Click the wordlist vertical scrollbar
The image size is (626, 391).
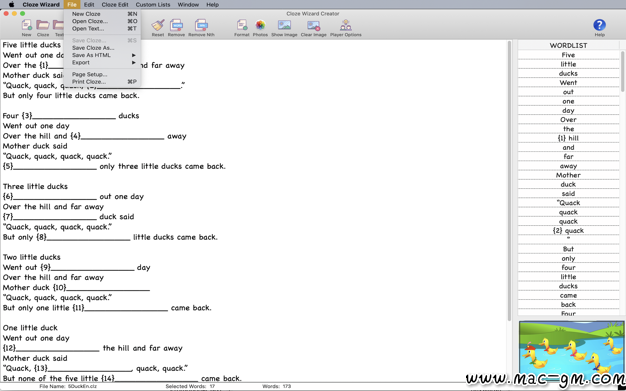pyautogui.click(x=622, y=71)
